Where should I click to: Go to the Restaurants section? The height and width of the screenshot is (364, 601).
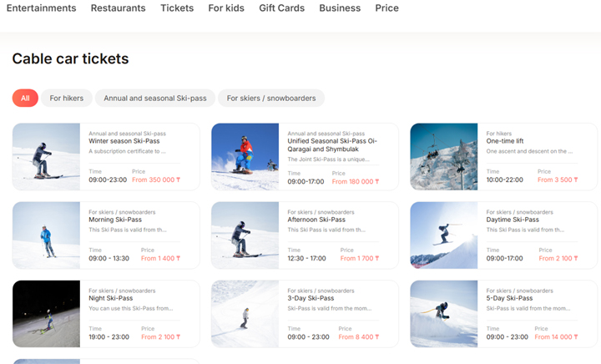tap(118, 8)
